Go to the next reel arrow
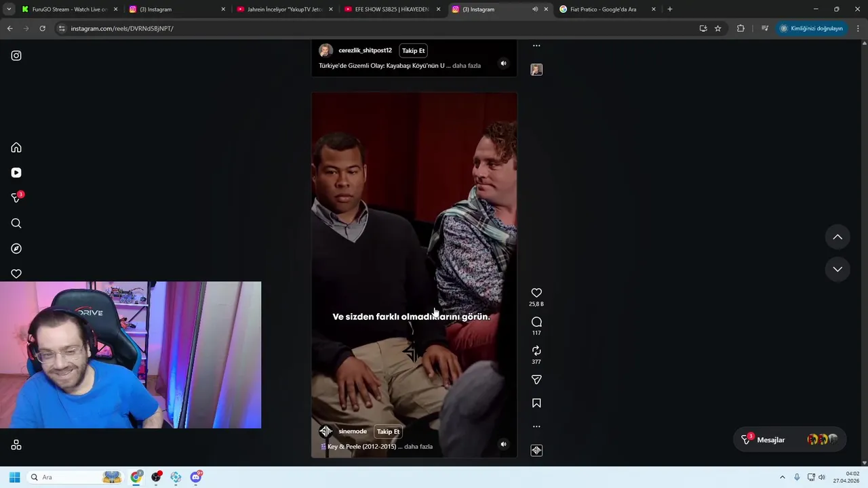 click(837, 269)
